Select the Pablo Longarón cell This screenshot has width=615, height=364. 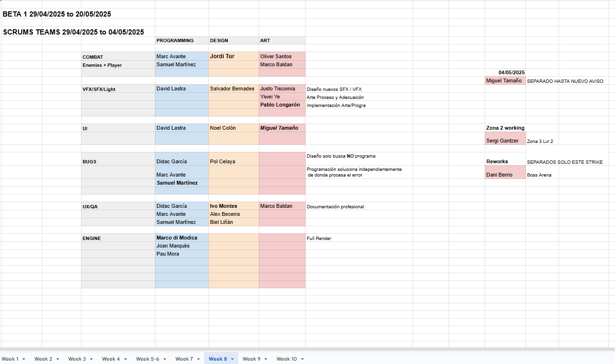281,105
